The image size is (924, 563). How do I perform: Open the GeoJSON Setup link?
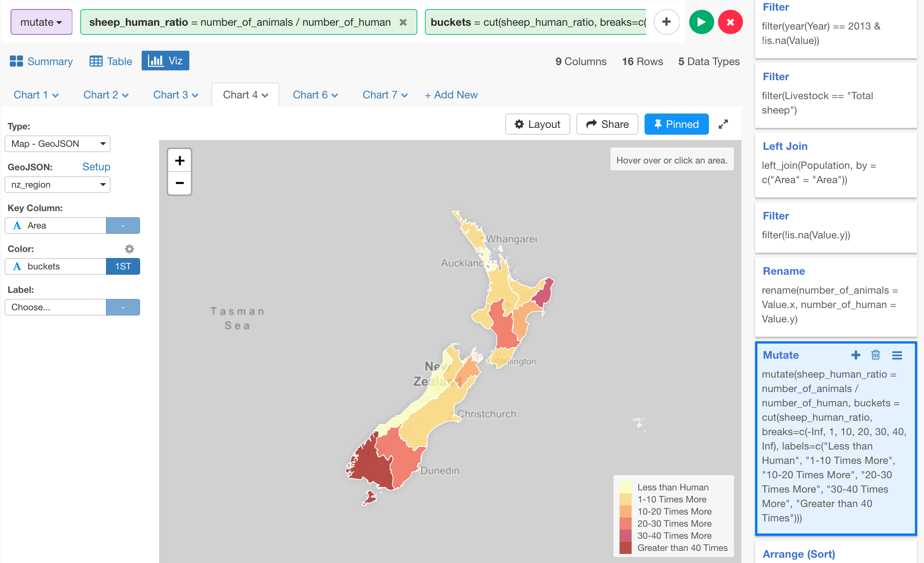pos(96,166)
